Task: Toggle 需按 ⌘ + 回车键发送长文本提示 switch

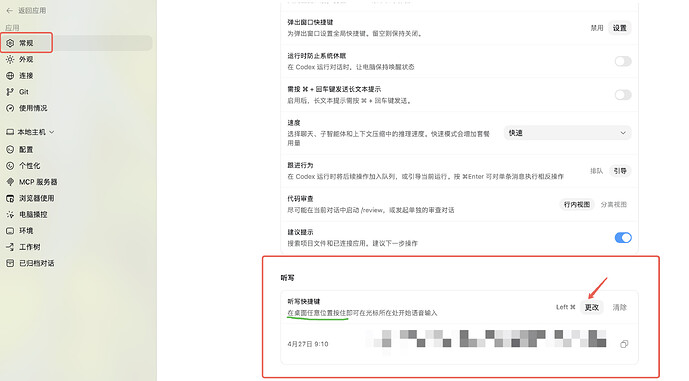Action: [x=623, y=94]
